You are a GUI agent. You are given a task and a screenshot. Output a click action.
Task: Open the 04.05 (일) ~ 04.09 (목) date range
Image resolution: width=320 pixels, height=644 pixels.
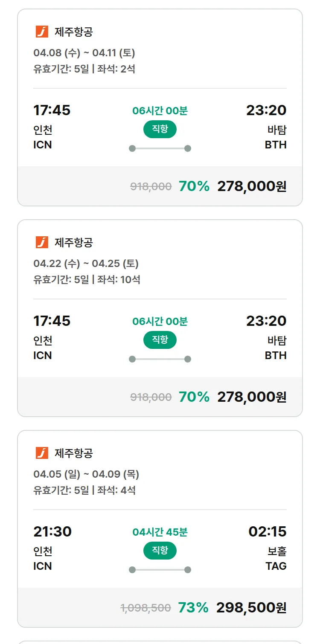point(86,474)
